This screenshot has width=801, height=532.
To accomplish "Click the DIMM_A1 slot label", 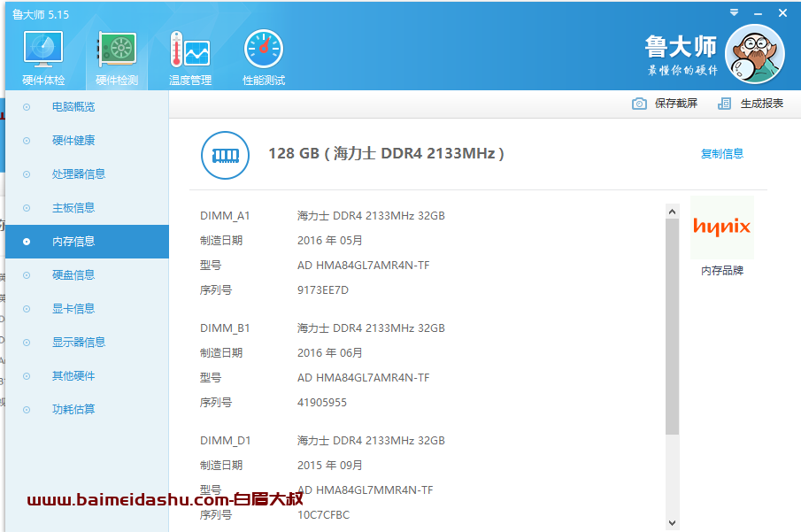I will 225,216.
